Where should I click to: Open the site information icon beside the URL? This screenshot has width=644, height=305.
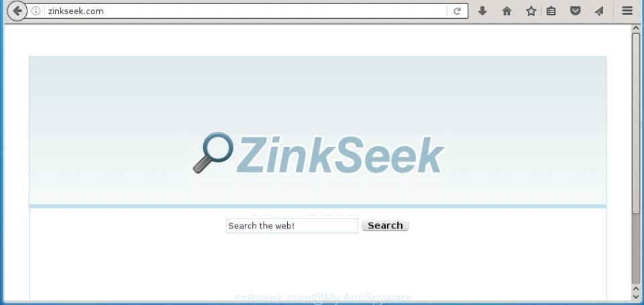point(36,11)
